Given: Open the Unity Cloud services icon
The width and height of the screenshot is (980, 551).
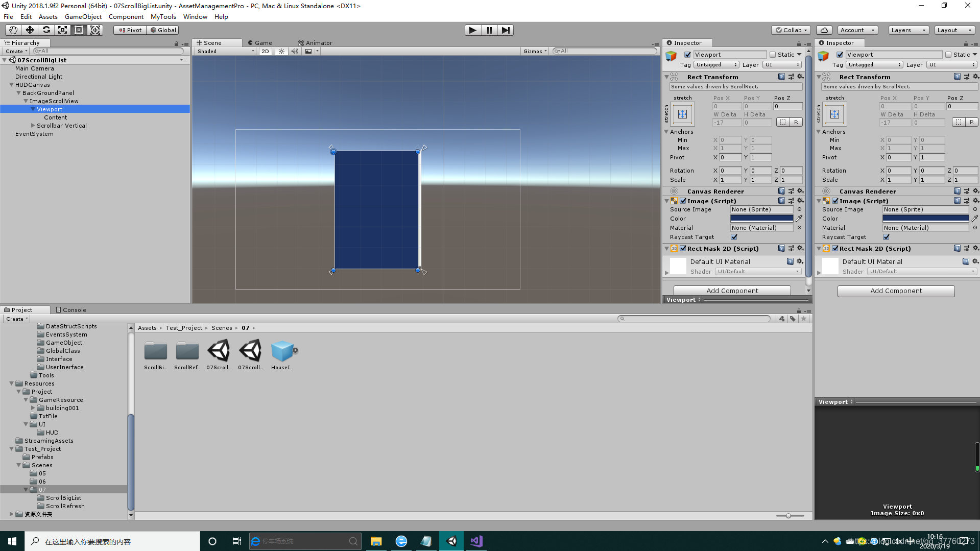Looking at the screenshot, I should click(824, 30).
